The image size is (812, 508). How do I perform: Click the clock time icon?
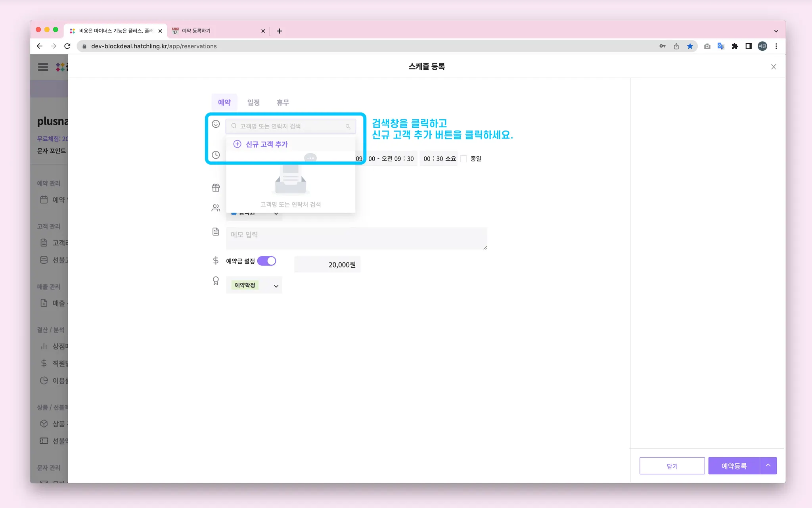click(216, 155)
